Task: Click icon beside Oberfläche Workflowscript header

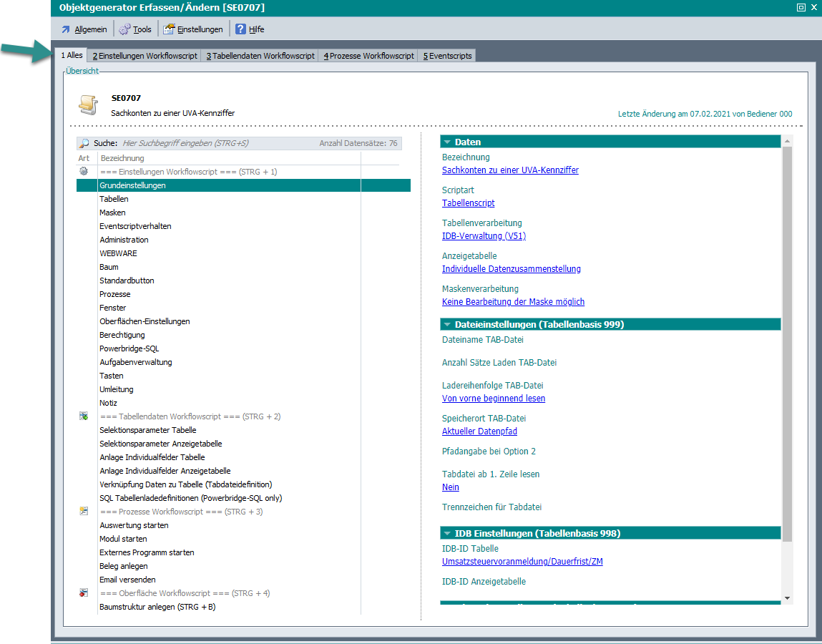Action: [84, 593]
